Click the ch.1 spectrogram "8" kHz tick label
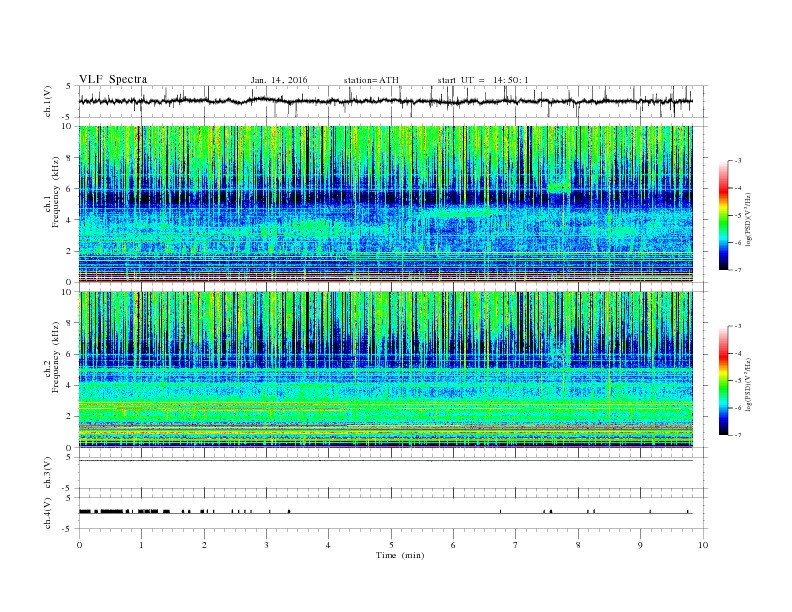The image size is (792, 612). point(68,158)
